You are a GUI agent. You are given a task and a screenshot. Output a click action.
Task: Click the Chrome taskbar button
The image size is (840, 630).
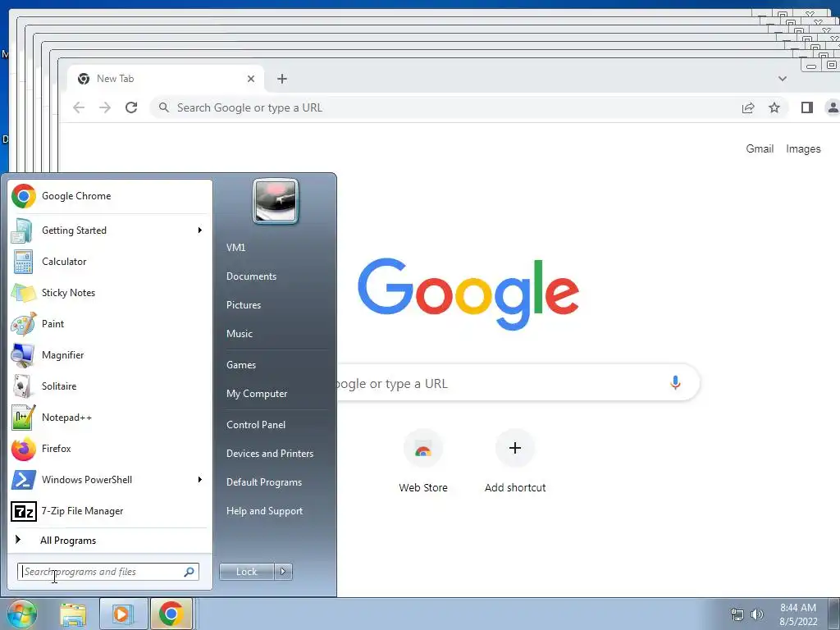point(171,614)
